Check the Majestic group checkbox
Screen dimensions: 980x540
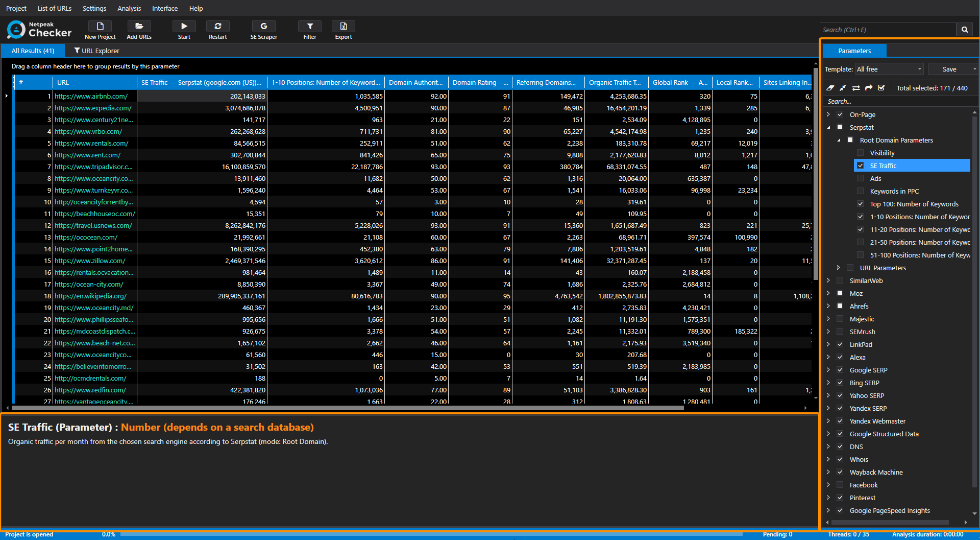[x=840, y=319]
